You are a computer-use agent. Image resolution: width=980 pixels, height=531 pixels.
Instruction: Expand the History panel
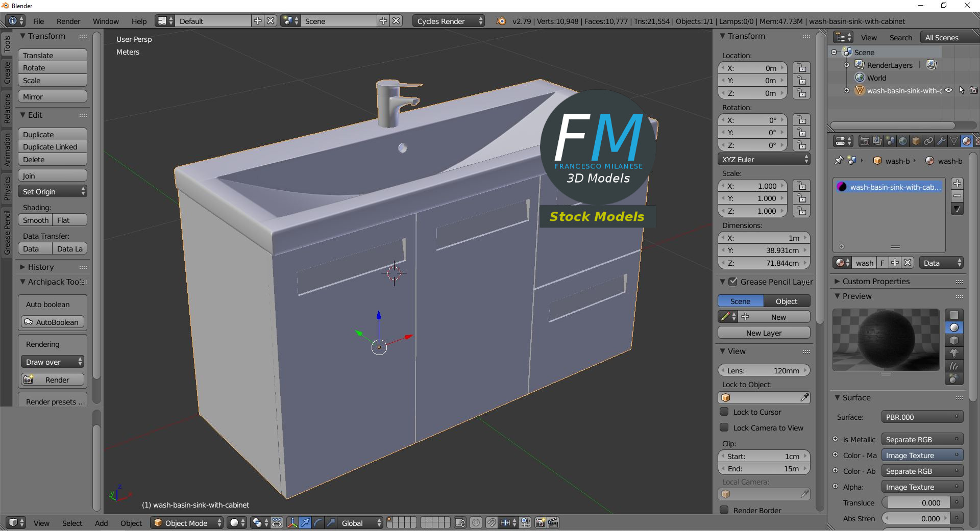click(22, 267)
